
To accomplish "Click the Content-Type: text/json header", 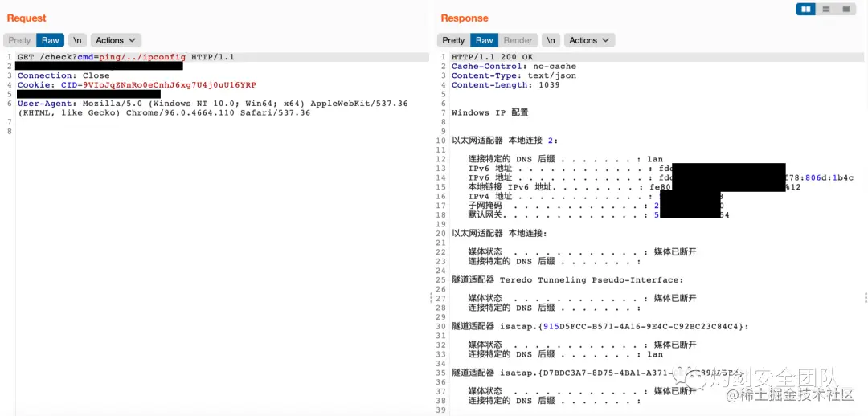I will (x=514, y=75).
